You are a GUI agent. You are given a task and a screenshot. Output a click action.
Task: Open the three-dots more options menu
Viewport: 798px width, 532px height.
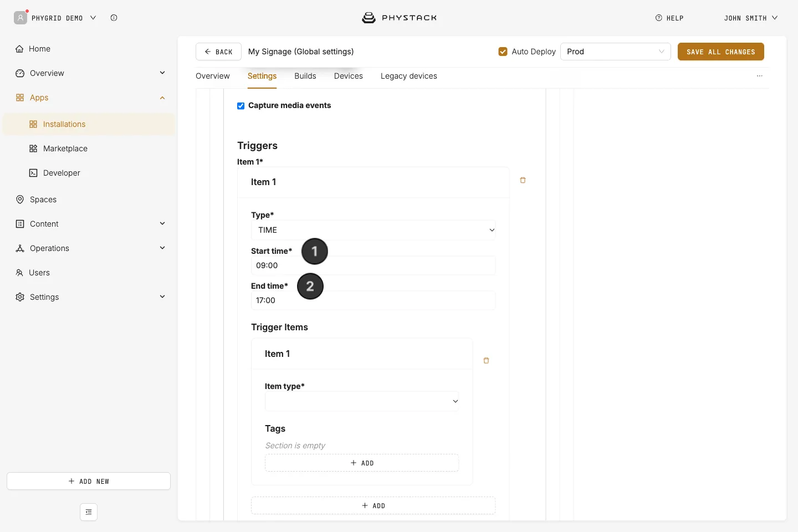(760, 76)
